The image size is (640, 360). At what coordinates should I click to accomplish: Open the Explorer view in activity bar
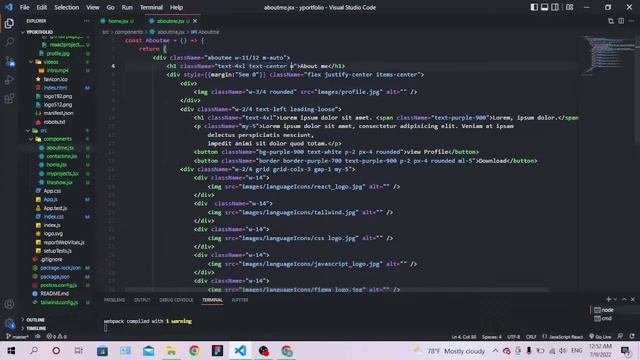click(x=9, y=23)
